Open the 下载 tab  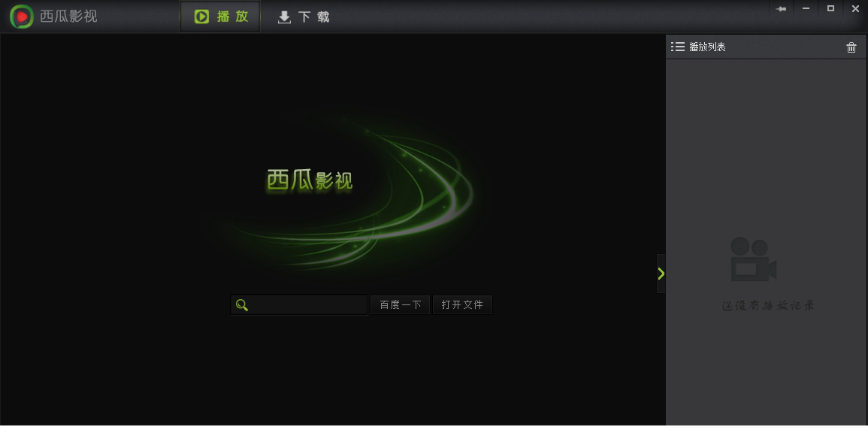click(304, 17)
